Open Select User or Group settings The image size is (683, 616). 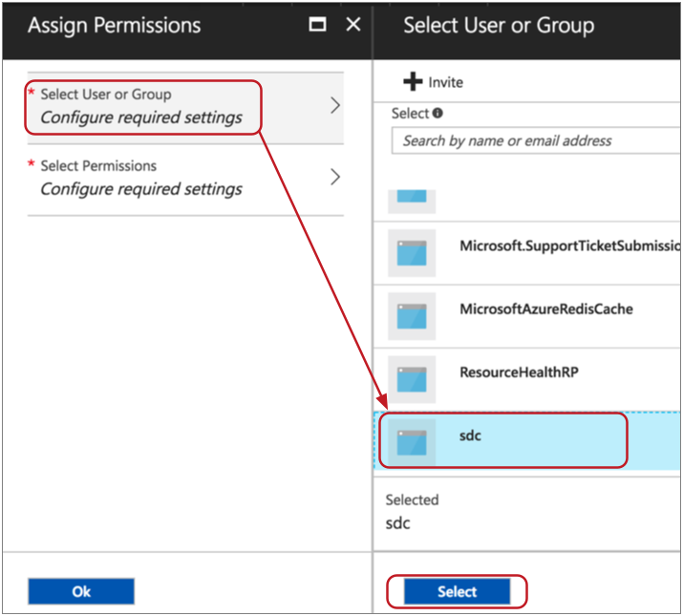click(x=143, y=106)
